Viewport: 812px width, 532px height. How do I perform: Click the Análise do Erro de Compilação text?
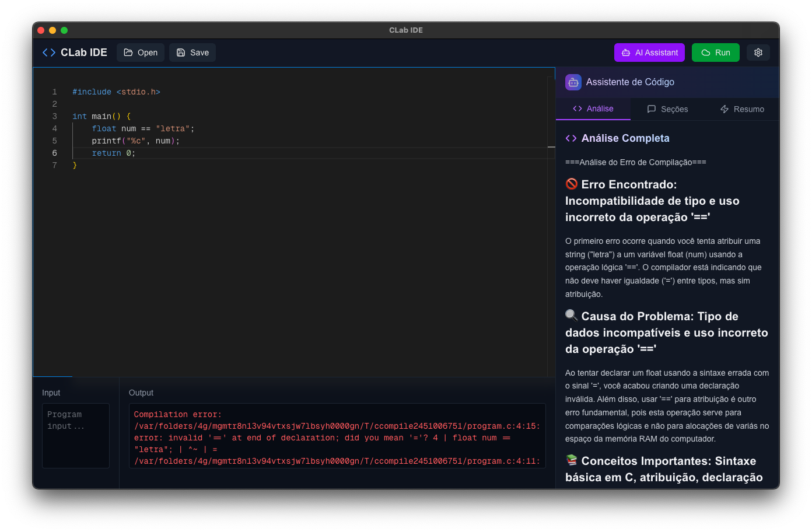pyautogui.click(x=635, y=162)
